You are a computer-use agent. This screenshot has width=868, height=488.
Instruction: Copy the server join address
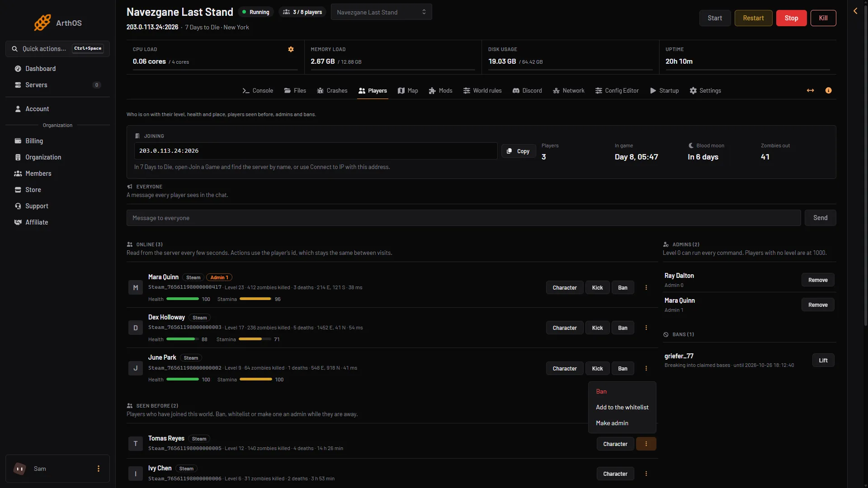[519, 151]
